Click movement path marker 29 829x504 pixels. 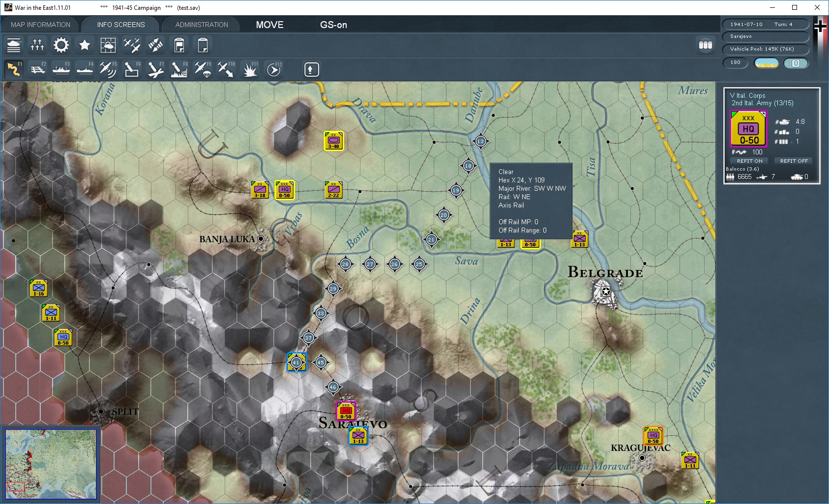pyautogui.click(x=333, y=289)
